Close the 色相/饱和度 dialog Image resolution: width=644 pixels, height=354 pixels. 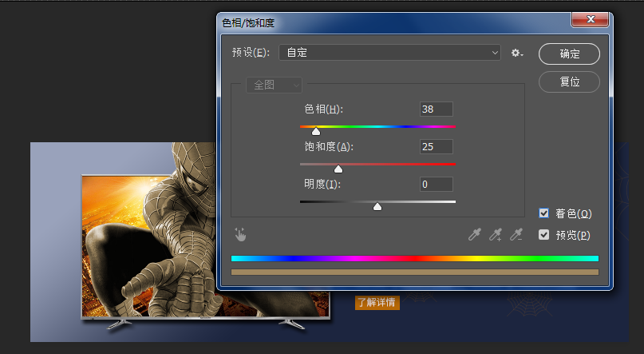point(591,19)
